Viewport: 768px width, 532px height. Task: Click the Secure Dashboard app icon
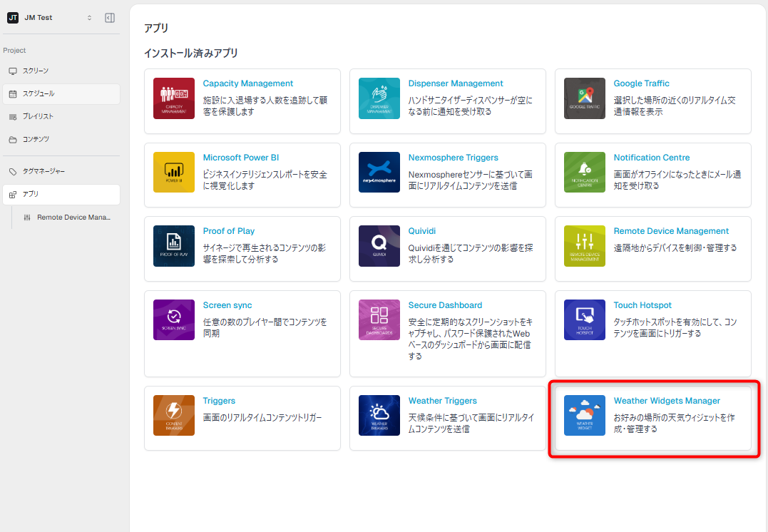point(379,320)
